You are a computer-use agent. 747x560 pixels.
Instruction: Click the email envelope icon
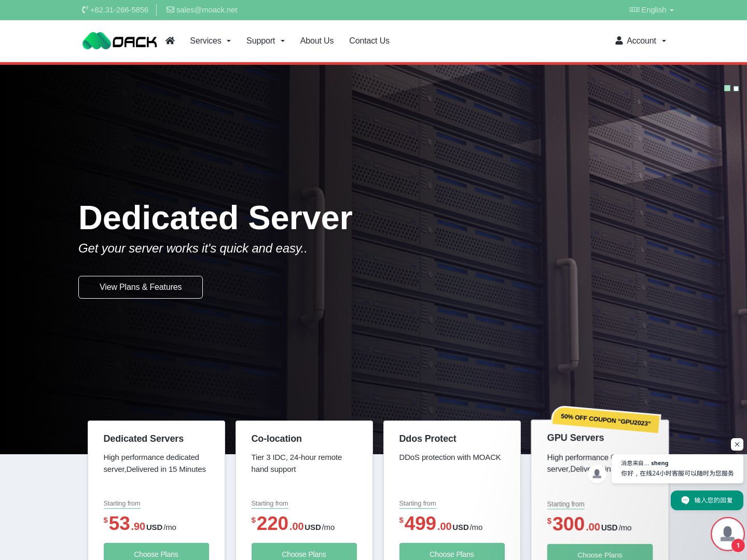170,10
